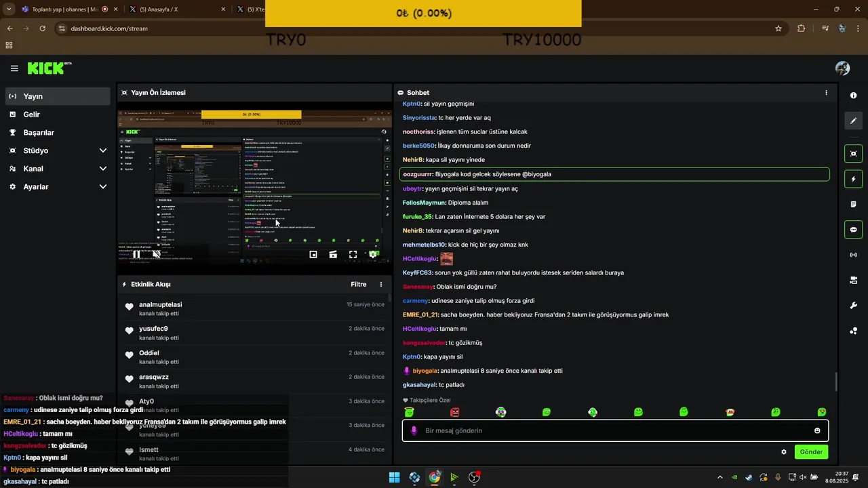Click Oddiel follow event row

tap(254, 357)
